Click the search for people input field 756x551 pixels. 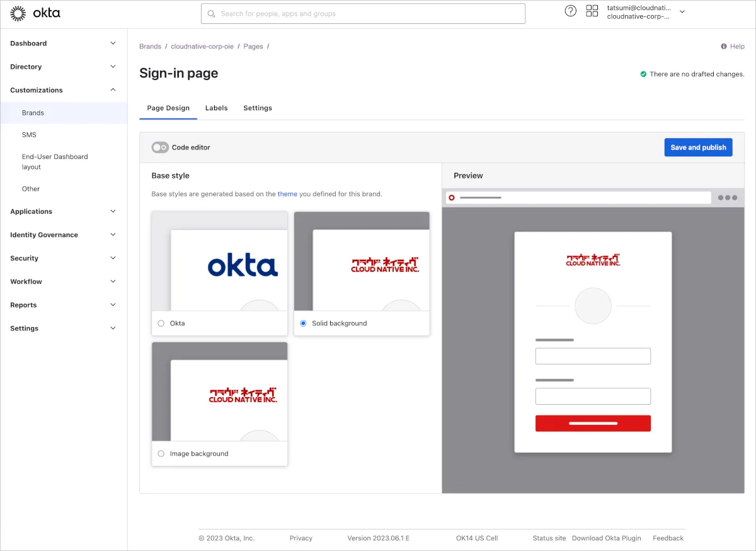click(x=369, y=14)
